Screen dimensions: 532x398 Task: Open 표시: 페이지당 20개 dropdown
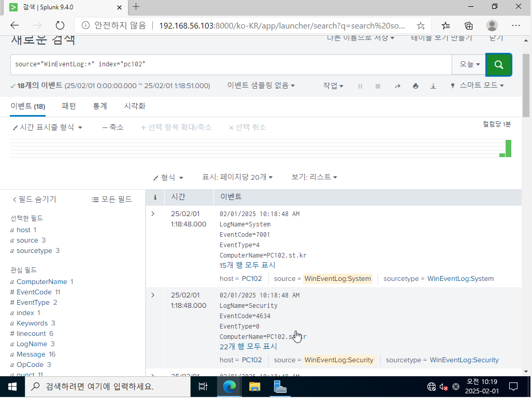tap(237, 177)
